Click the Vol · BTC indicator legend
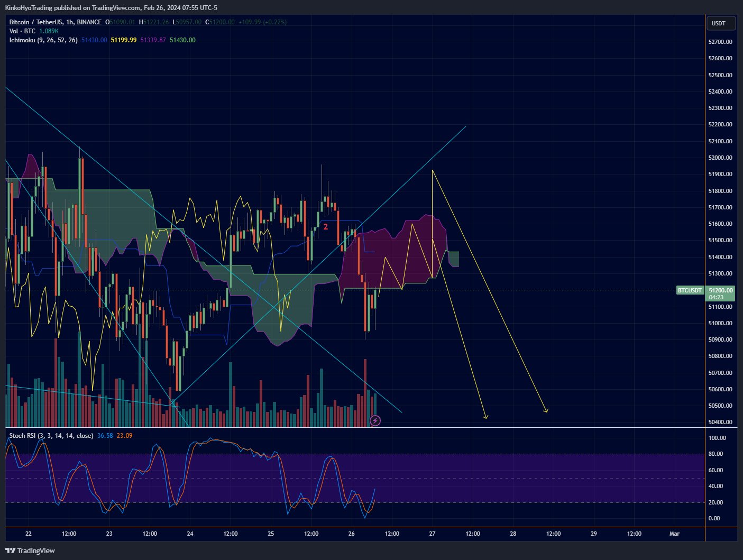Viewport: 743px width, 560px height. 22,31
